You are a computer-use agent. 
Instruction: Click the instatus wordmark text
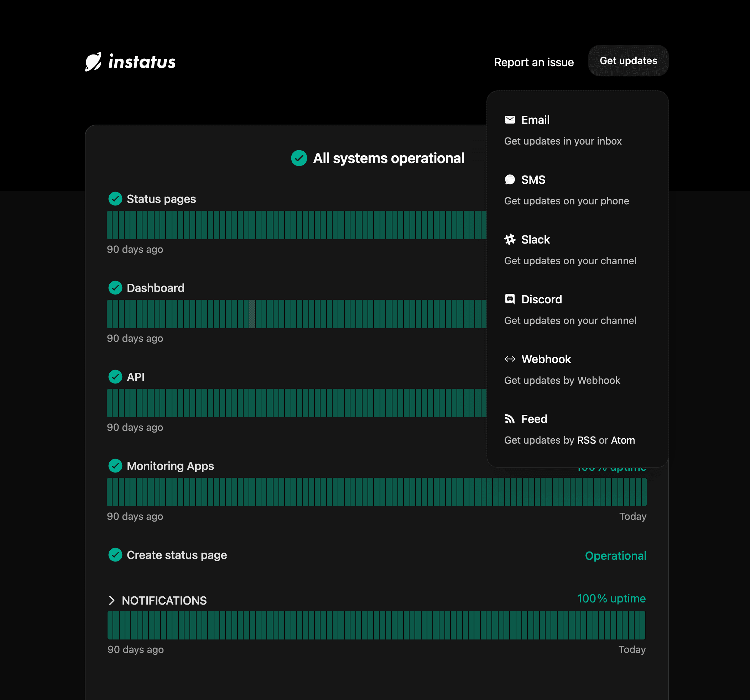pyautogui.click(x=142, y=62)
